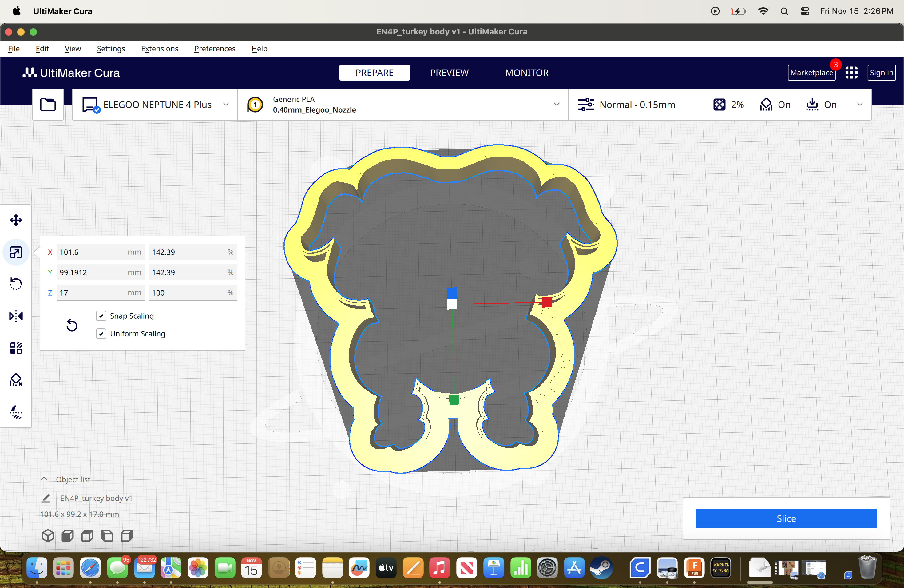Image resolution: width=904 pixels, height=588 pixels.
Task: Select the Rotate tool in left toolbar
Action: coord(16,284)
